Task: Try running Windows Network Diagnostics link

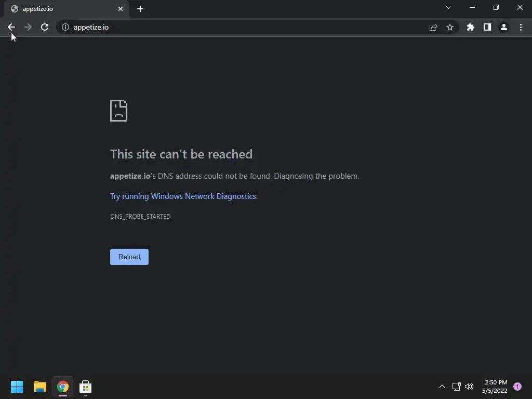Action: coord(183,196)
